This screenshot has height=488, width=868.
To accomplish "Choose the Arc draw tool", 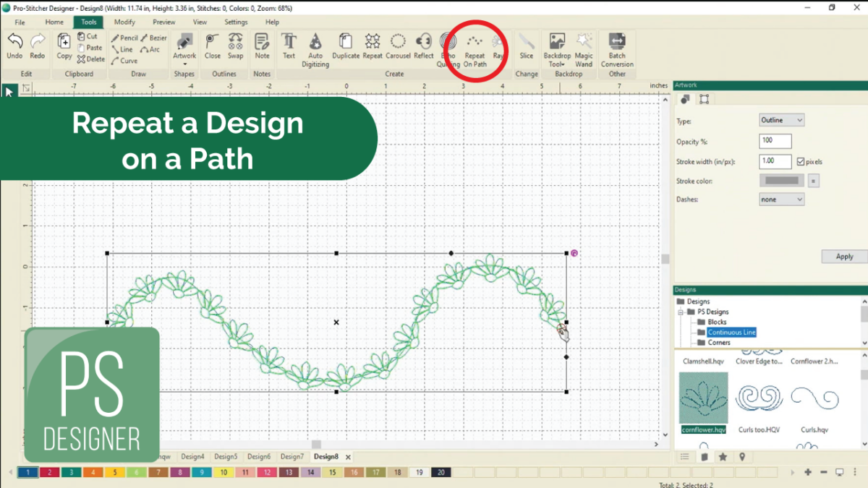I will pyautogui.click(x=150, y=50).
